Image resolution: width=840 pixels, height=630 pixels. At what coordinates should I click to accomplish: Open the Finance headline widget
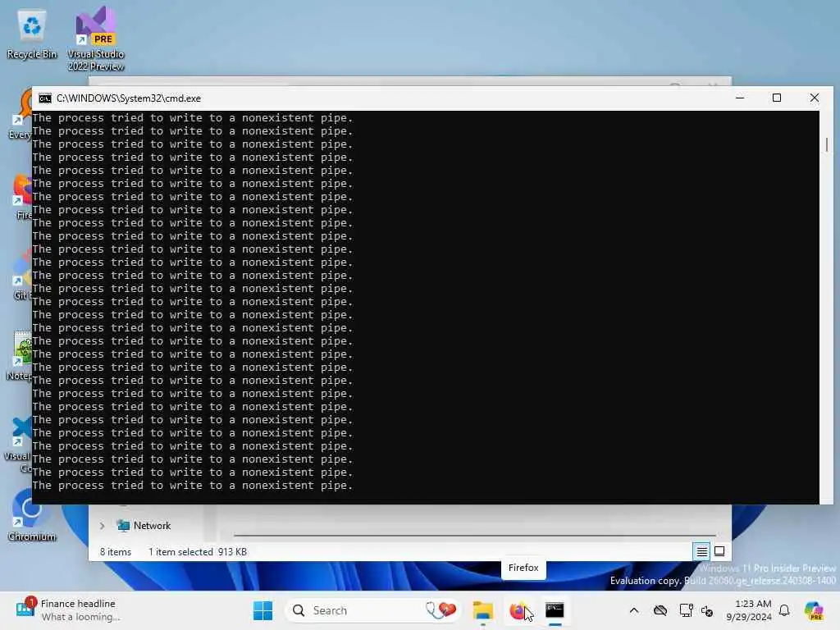67,610
